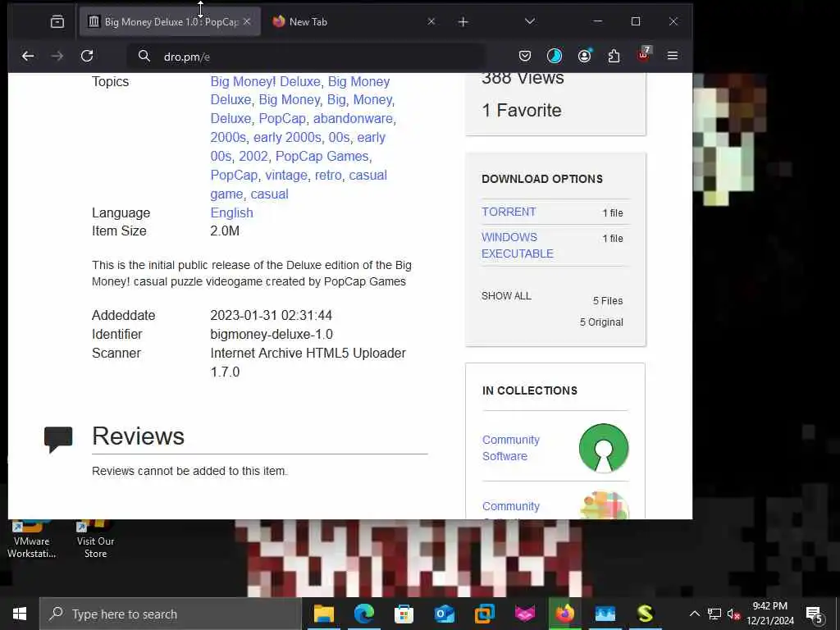840x630 pixels.
Task: Click the taskbar search box
Action: pos(171,614)
